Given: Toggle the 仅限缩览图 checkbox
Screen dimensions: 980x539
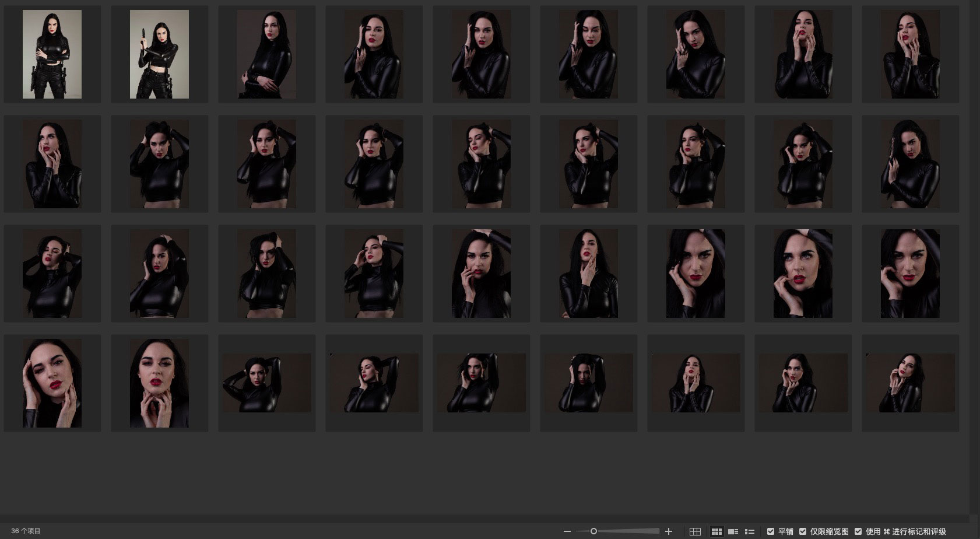Looking at the screenshot, I should [x=803, y=531].
